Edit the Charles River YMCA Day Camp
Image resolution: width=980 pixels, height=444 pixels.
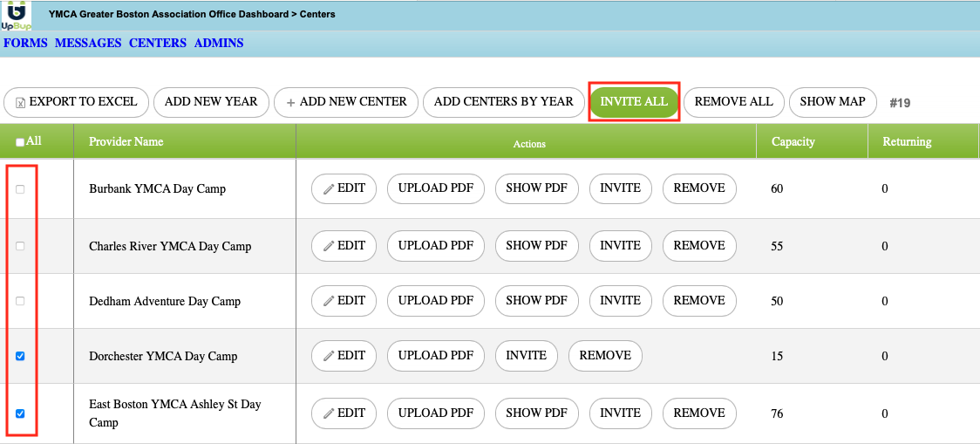(x=344, y=246)
